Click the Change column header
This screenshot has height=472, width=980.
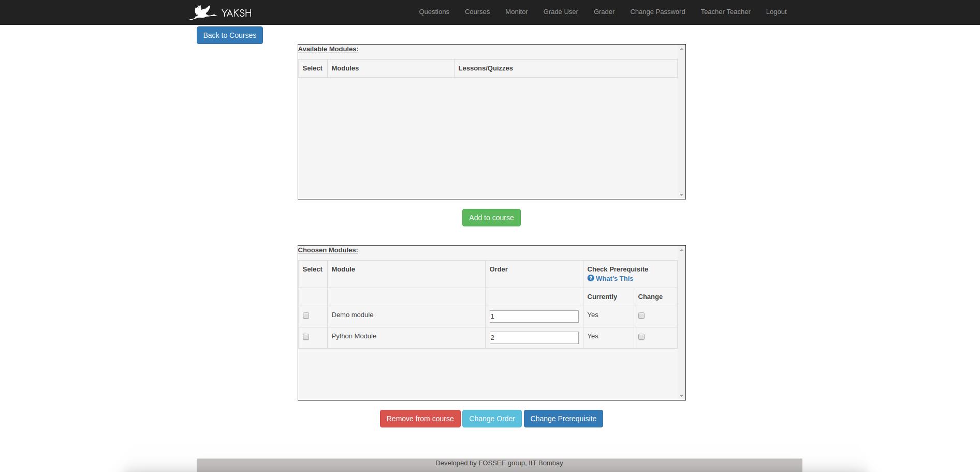point(650,297)
